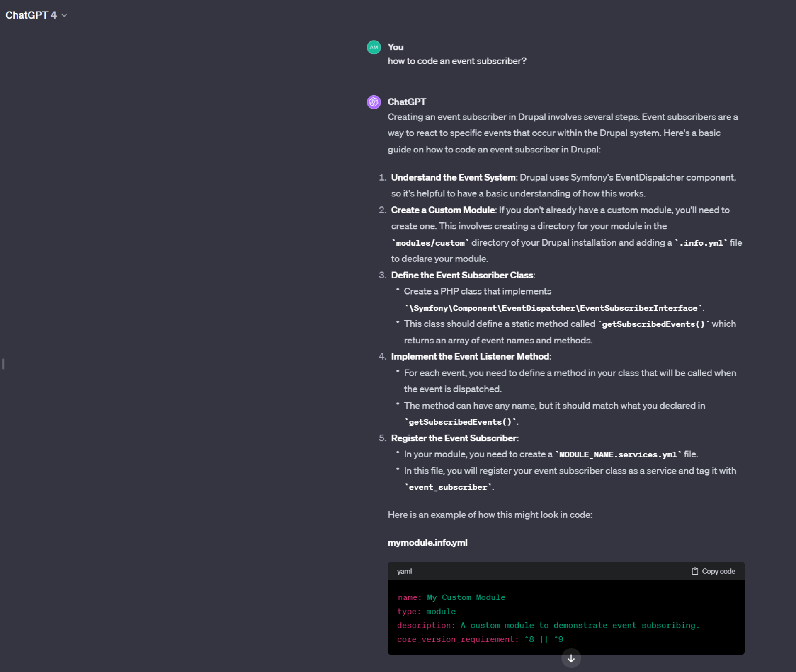Click the purple ChatGPT logo avatar
The image size is (796, 672).
(374, 102)
